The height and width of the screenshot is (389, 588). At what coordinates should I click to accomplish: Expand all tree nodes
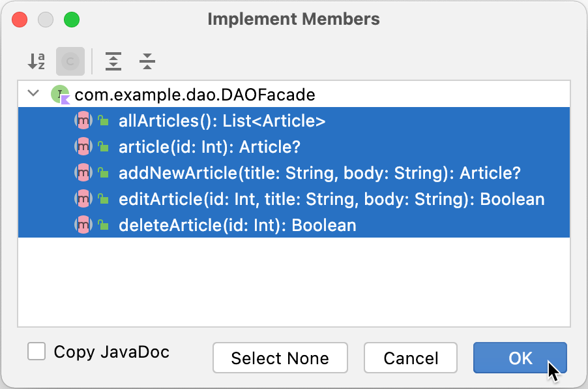click(x=113, y=61)
